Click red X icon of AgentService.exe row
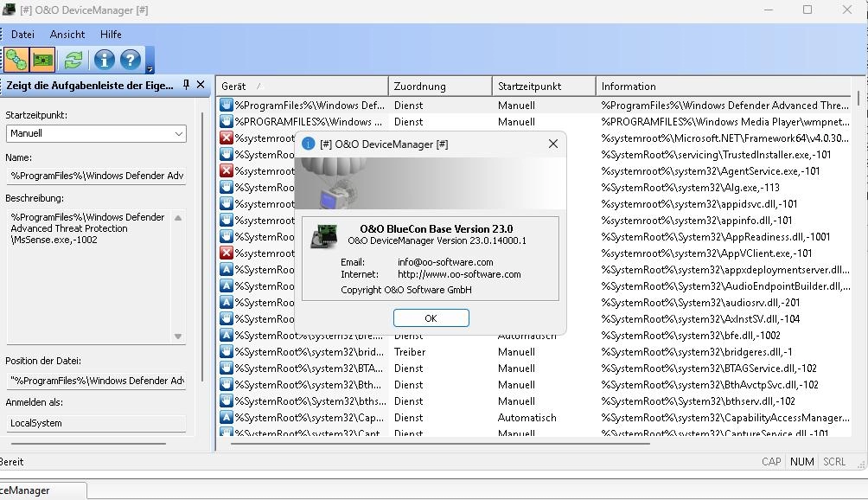 tap(226, 170)
